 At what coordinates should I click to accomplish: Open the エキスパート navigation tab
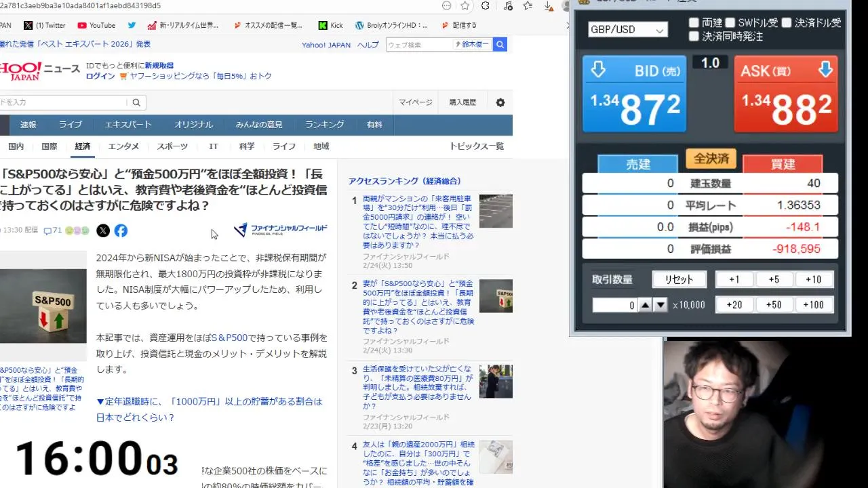click(x=128, y=125)
